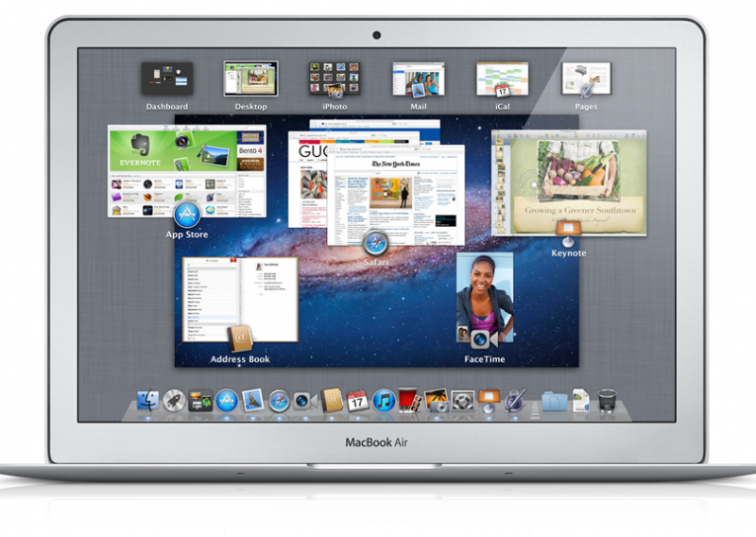Image resolution: width=756 pixels, height=537 pixels.
Task: Open Finder from the Dock
Action: coord(148,400)
